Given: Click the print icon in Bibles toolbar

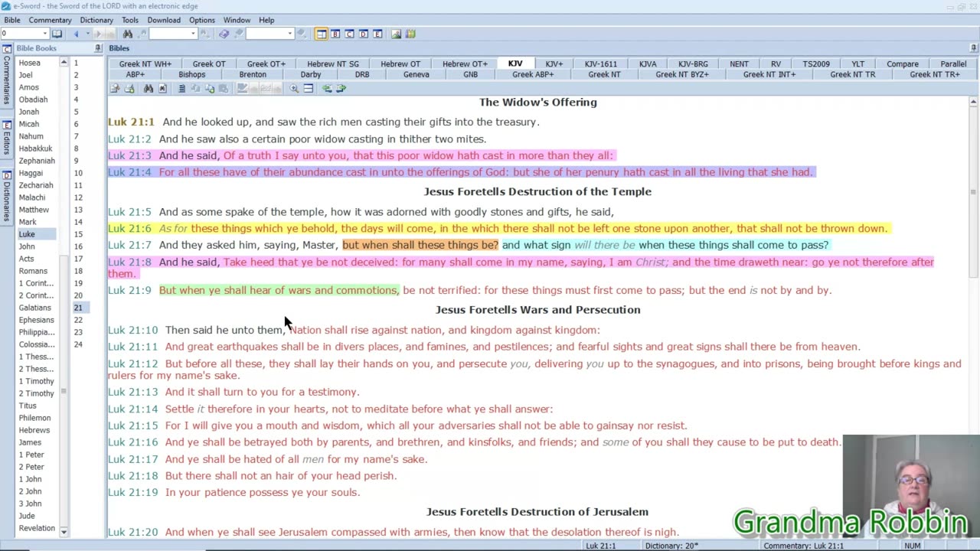Looking at the screenshot, I should click(x=129, y=88).
